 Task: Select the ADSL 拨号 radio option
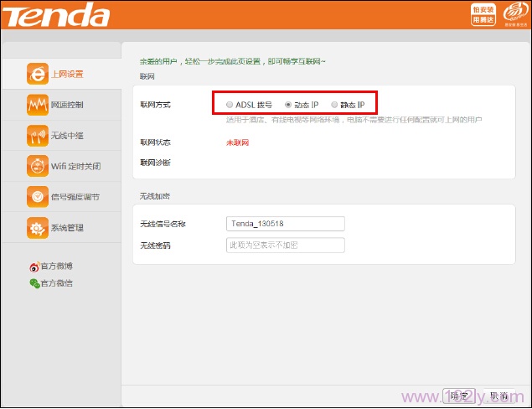[230, 105]
